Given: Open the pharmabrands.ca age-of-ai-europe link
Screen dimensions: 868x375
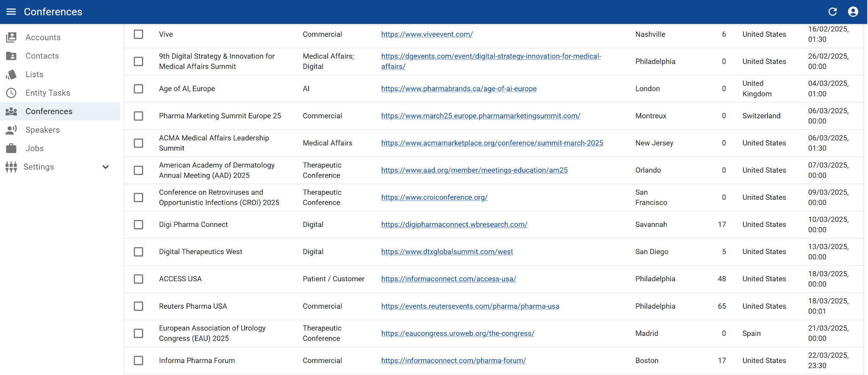Looking at the screenshot, I should pyautogui.click(x=459, y=89).
